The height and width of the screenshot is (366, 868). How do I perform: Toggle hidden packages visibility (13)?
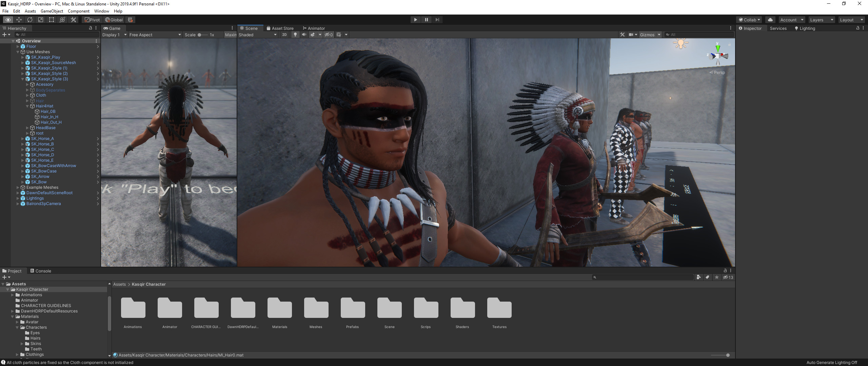[x=728, y=277]
